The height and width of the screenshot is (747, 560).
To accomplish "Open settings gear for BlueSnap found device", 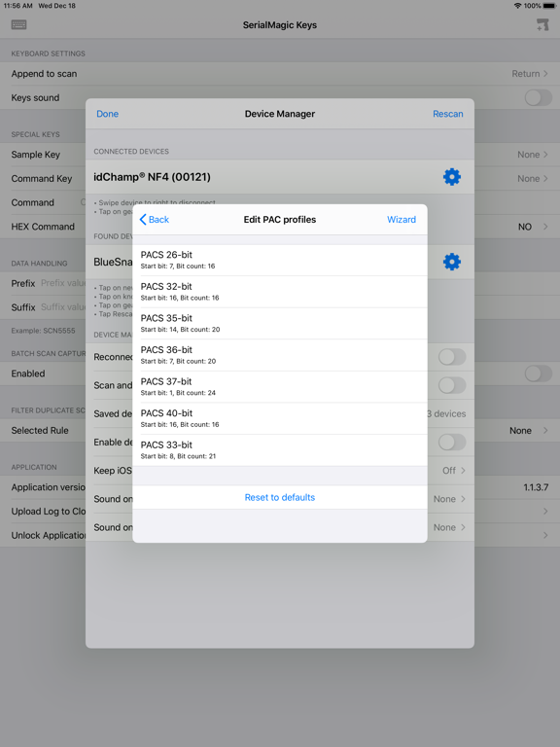I will [x=451, y=262].
